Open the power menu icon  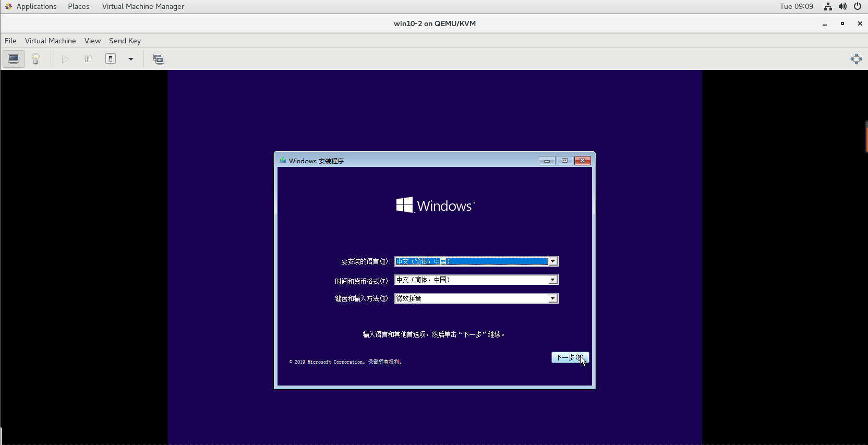coord(858,6)
